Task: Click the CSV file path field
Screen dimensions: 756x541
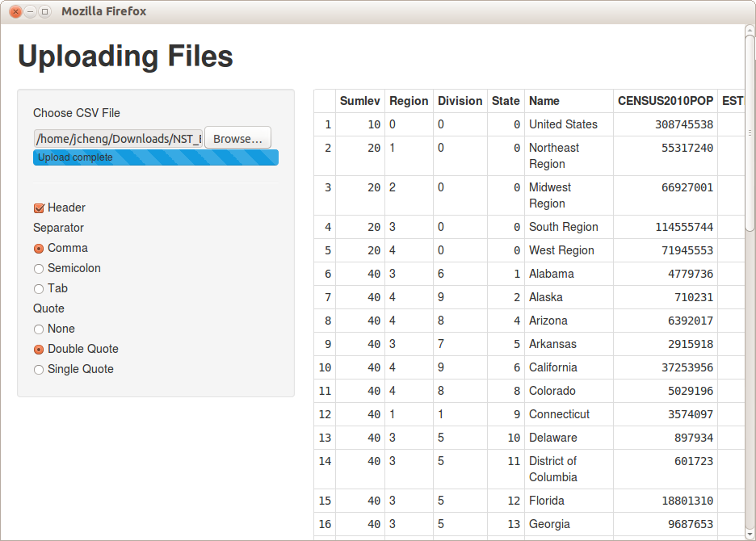Action: [118, 138]
